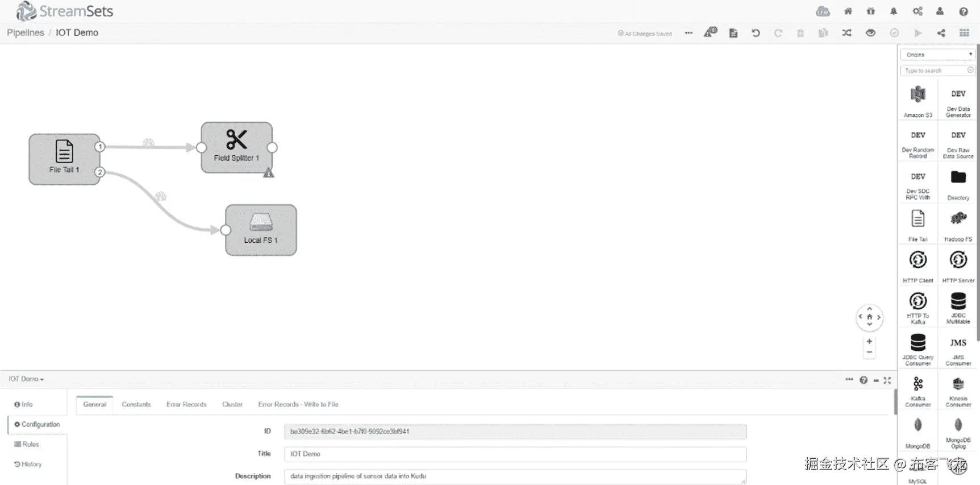
Task: Switch to the Constants tab
Action: tap(136, 404)
